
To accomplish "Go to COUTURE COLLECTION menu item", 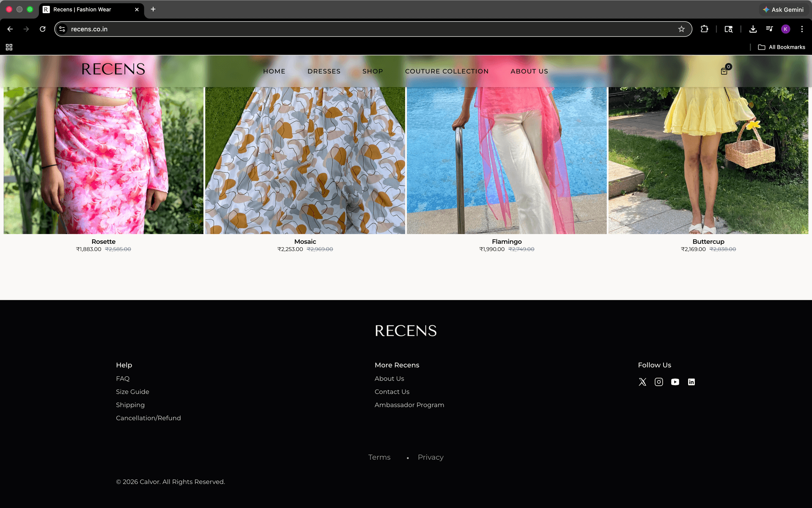I will pos(447,71).
